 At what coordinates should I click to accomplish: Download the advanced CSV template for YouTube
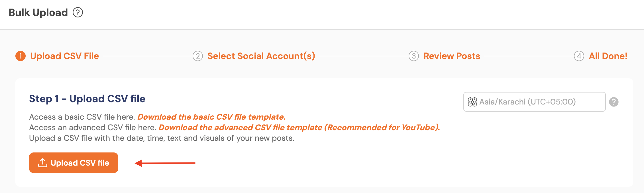pos(299,128)
